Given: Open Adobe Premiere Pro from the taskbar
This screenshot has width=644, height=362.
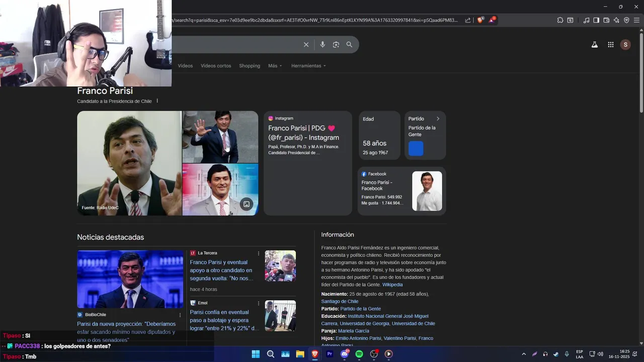Looking at the screenshot, I should tap(330, 354).
